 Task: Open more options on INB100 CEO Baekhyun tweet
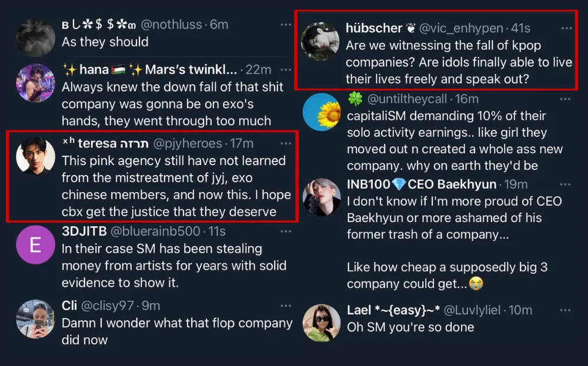pyautogui.click(x=566, y=184)
